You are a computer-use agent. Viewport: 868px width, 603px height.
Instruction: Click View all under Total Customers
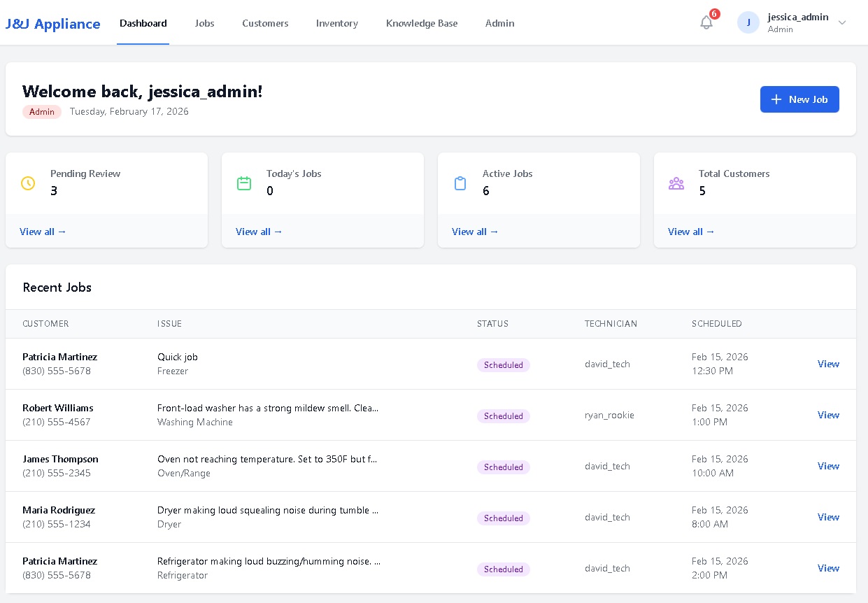(691, 232)
